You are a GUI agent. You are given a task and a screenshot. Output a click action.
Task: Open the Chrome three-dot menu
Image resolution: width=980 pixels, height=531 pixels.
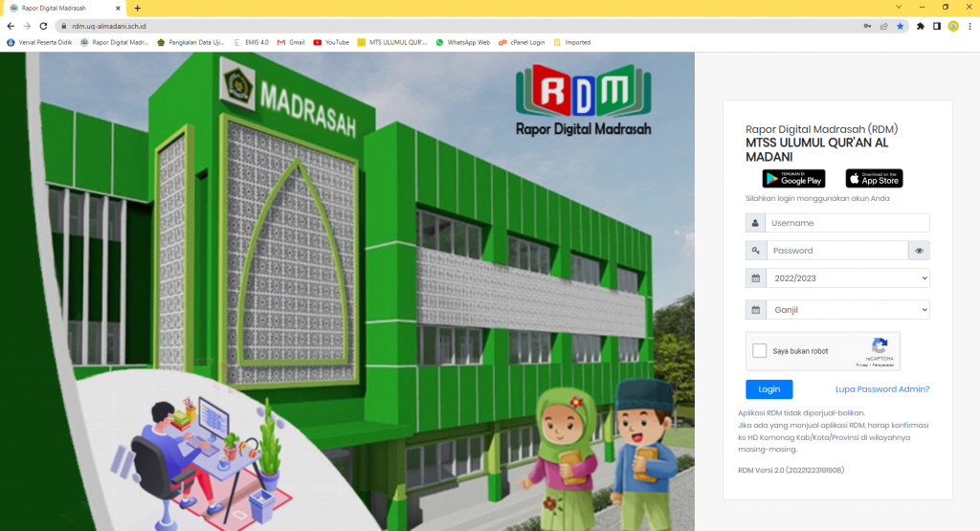pos(969,26)
